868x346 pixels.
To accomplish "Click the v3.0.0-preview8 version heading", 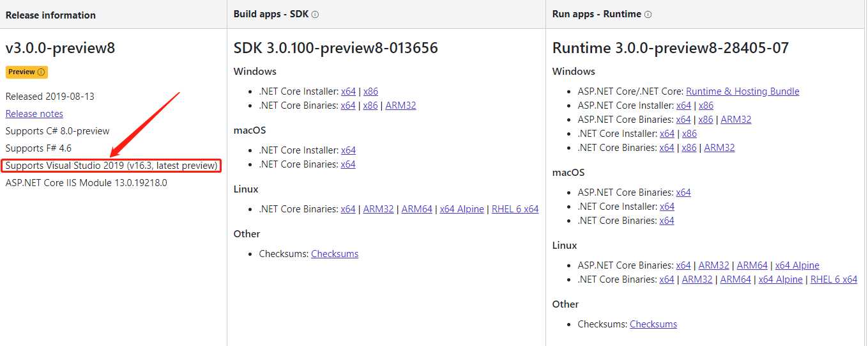I will (x=60, y=48).
